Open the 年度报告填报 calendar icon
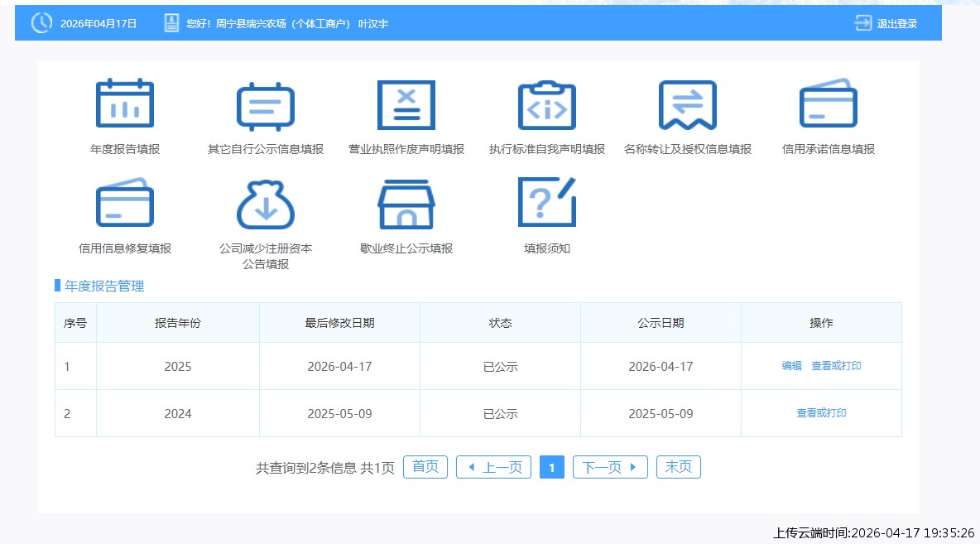Viewport: 980px width, 544px height. point(126,105)
